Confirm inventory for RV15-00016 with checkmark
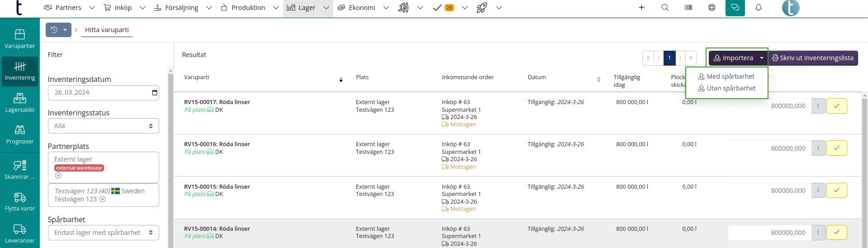 pyautogui.click(x=836, y=148)
